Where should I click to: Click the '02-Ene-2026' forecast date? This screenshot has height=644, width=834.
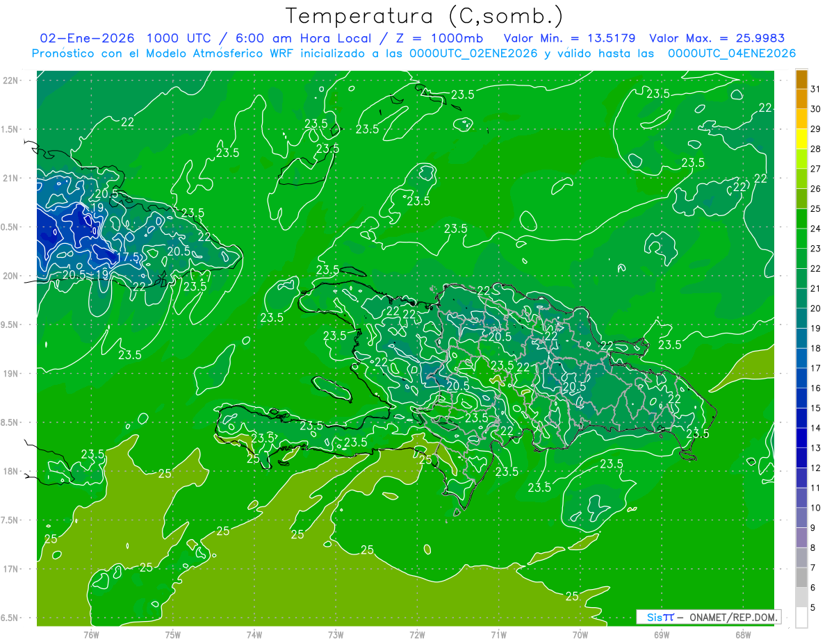click(88, 38)
